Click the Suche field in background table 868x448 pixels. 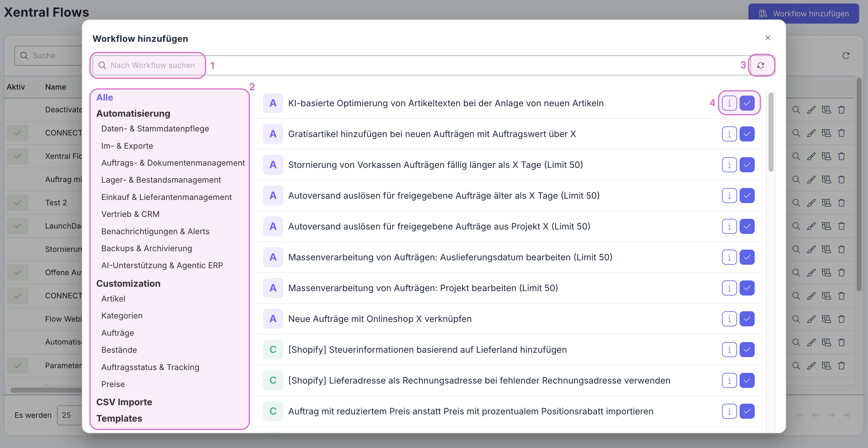(48, 56)
